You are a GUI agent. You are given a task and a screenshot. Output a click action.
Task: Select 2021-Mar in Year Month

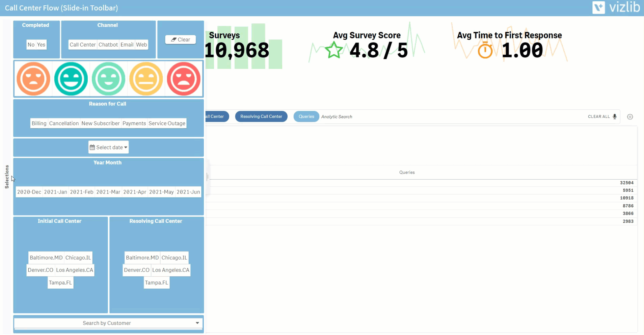click(108, 192)
